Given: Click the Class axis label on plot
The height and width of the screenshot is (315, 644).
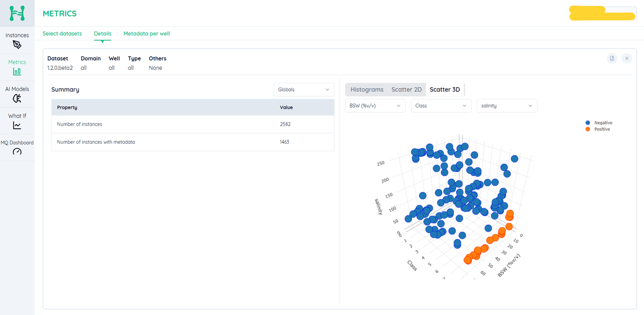Looking at the screenshot, I should 412,265.
